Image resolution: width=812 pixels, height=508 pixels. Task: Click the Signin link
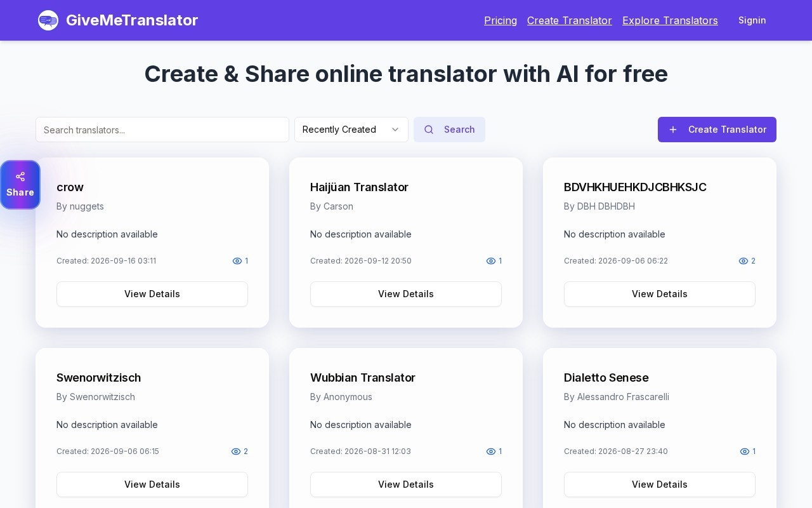click(752, 20)
